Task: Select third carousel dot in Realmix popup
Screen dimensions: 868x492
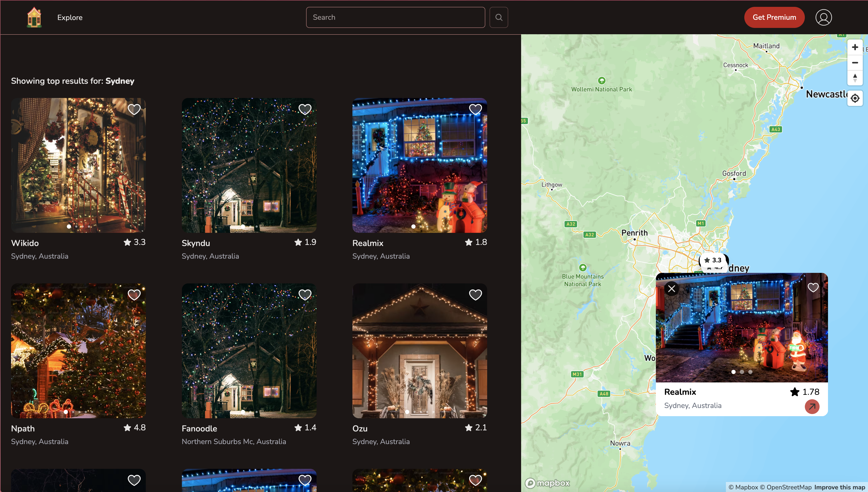Action: coord(750,372)
